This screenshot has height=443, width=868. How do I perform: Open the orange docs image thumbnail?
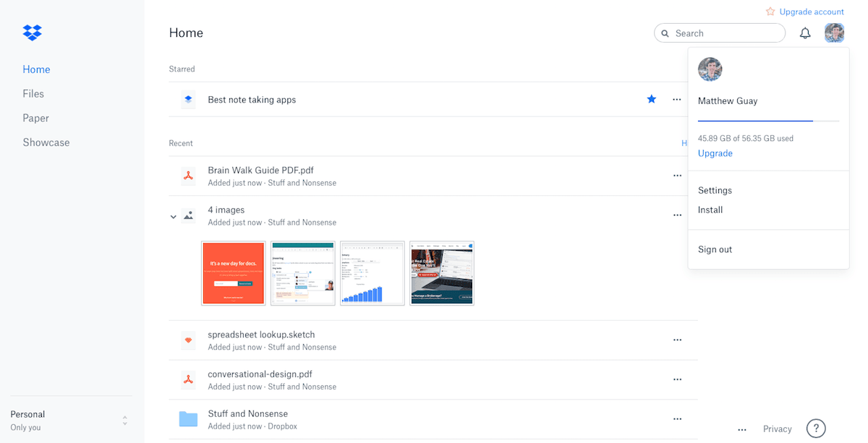[234, 273]
